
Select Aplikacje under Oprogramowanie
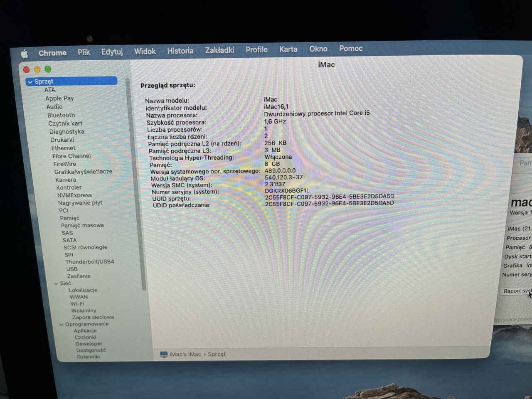pos(85,331)
